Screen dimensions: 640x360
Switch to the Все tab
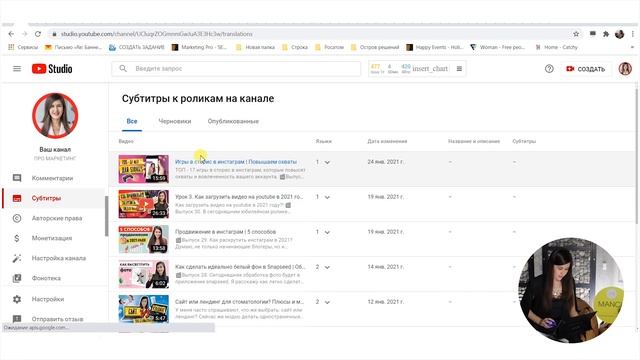[x=132, y=121]
